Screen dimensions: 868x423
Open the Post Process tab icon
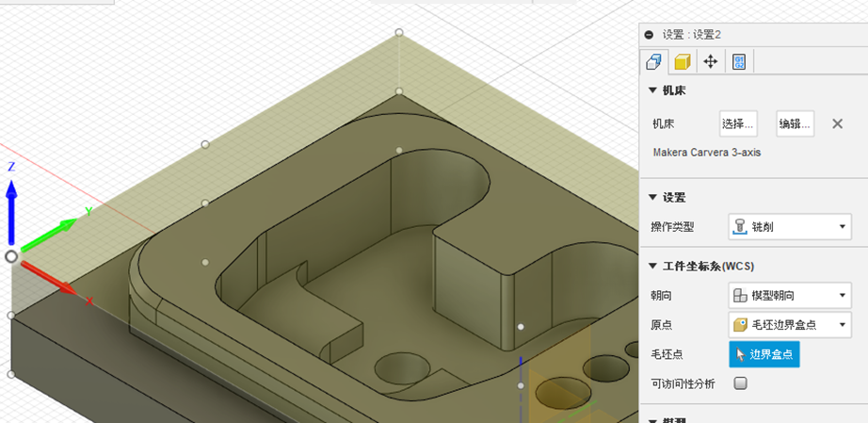pyautogui.click(x=739, y=62)
